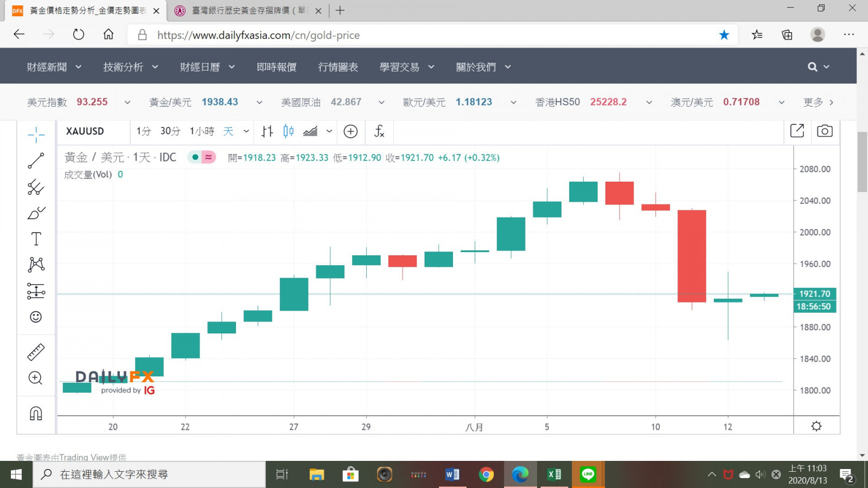
Task: Take a chart snapshot with camera
Action: (x=825, y=131)
